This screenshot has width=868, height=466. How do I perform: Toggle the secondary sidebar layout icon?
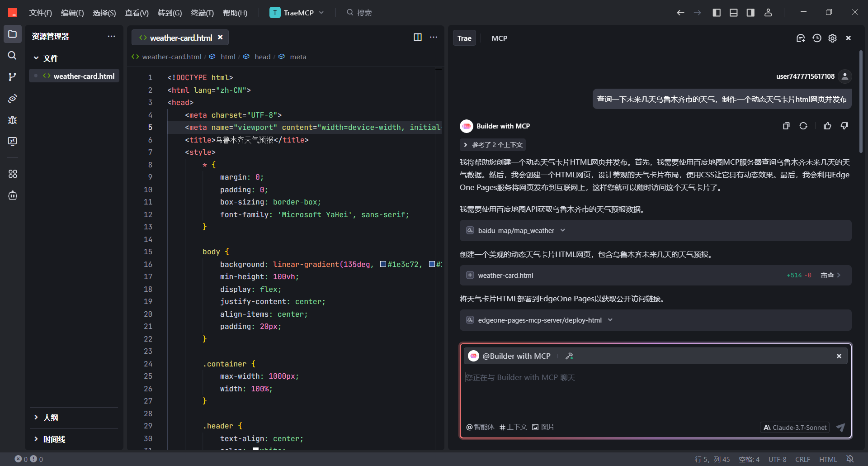[750, 13]
